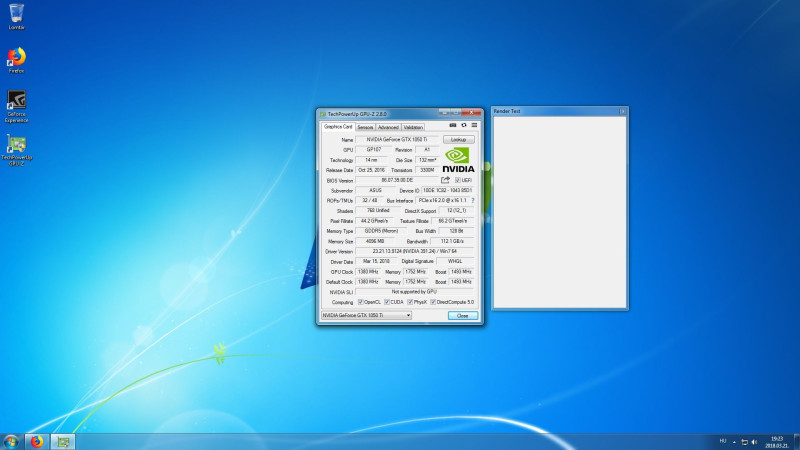Screen dimensions: 800x450
Task: Click the Transistors value 3300M
Action: 427,170
